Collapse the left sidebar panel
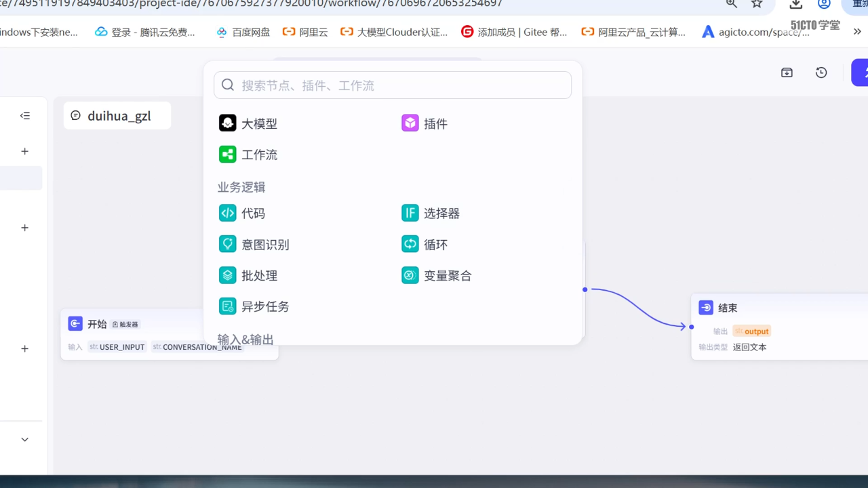The image size is (868, 488). click(x=25, y=116)
